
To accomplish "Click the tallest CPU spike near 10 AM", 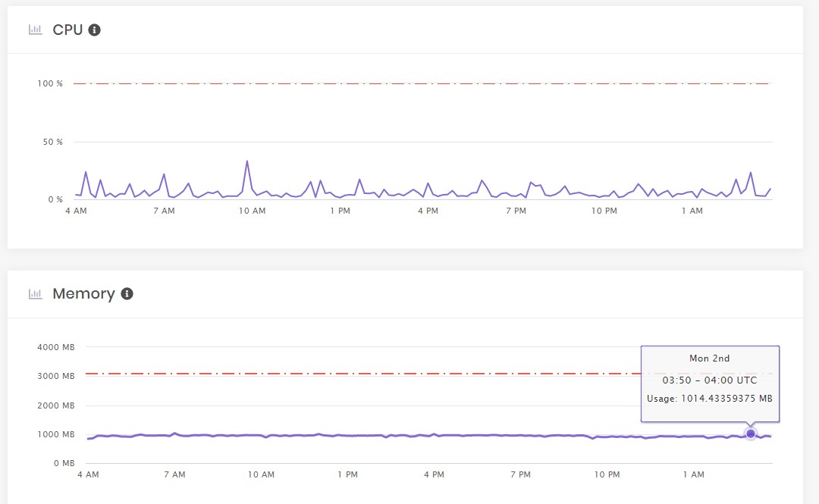I will click(247, 161).
